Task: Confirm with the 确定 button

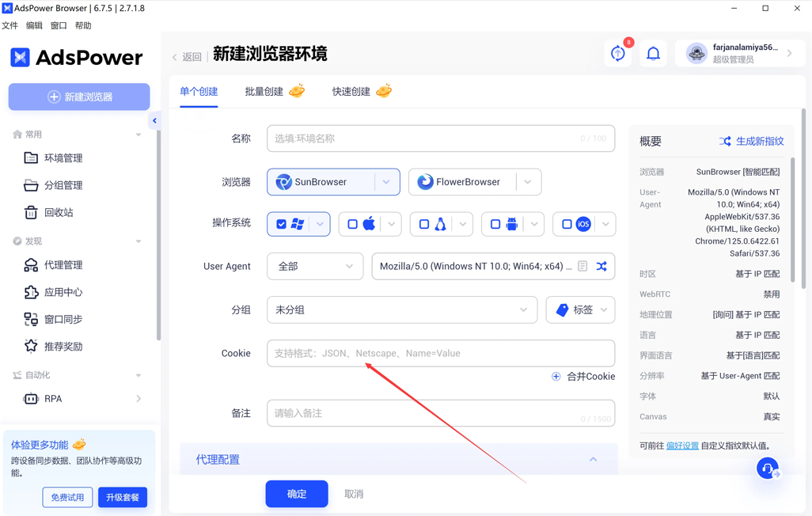Action: click(x=297, y=494)
